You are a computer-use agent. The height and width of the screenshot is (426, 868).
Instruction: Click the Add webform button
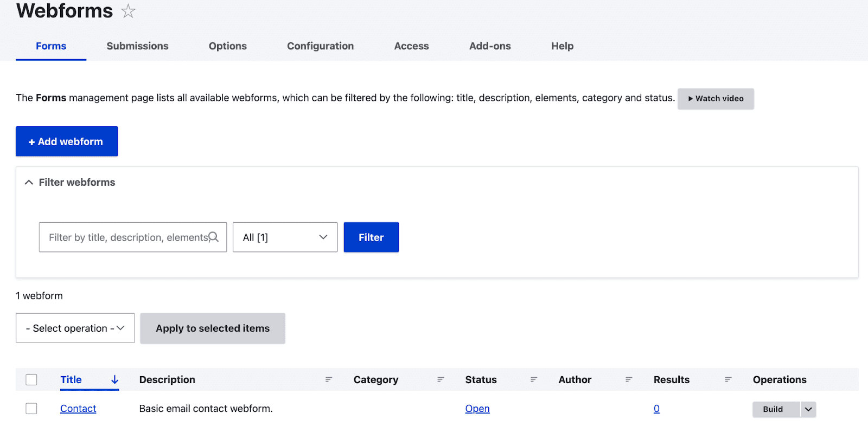tap(67, 141)
